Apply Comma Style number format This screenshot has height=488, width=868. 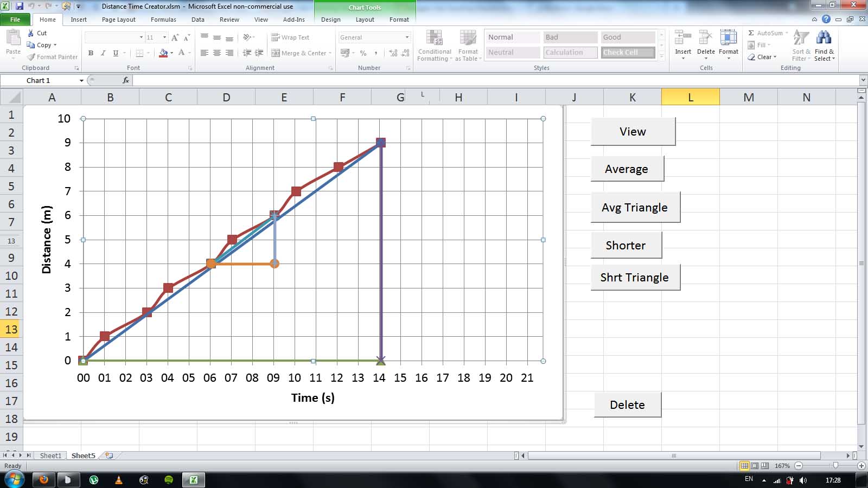[x=375, y=53]
